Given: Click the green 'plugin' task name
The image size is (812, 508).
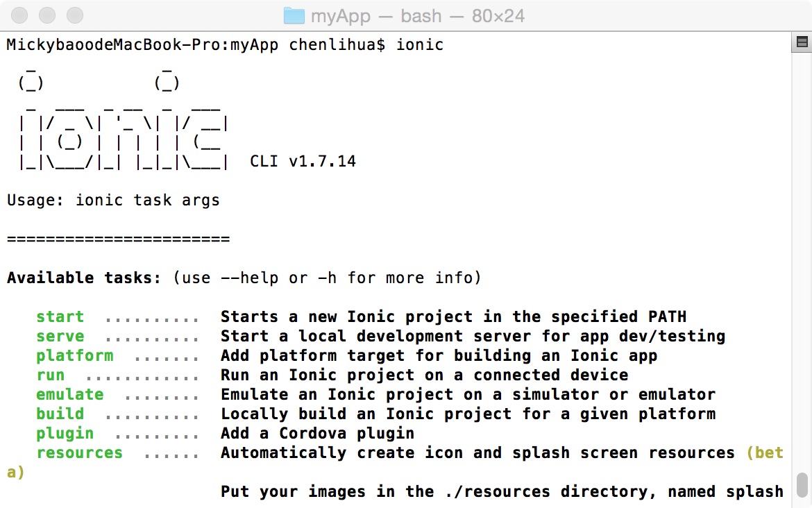Looking at the screenshot, I should coord(65,434).
